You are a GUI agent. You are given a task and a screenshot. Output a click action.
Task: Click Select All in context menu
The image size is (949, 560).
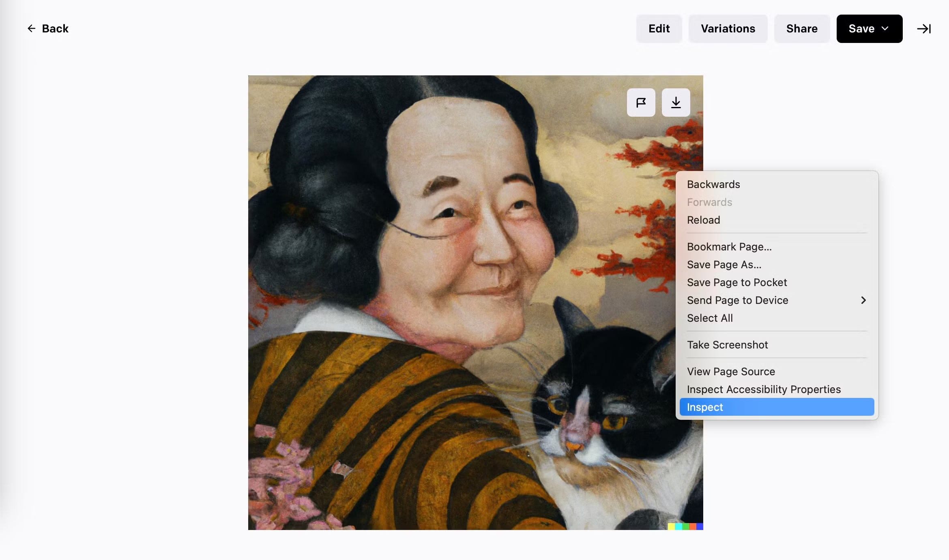[x=710, y=318]
